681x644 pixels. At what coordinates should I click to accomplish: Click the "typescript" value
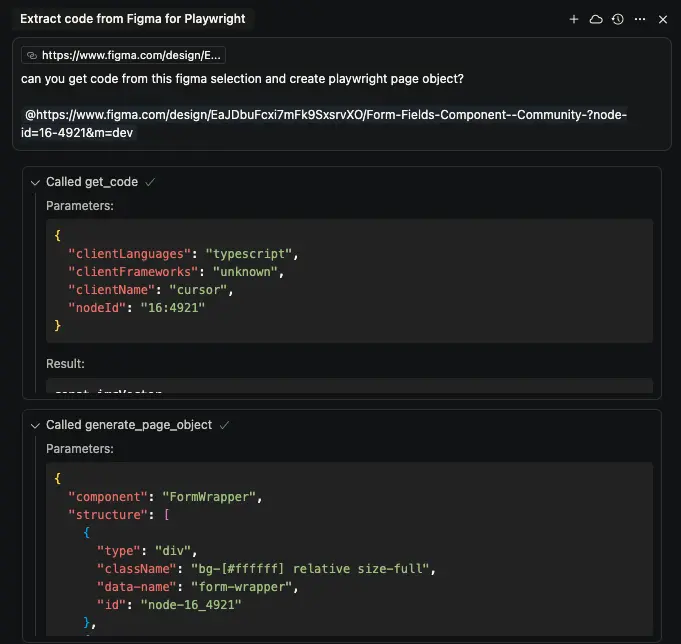coord(249,254)
